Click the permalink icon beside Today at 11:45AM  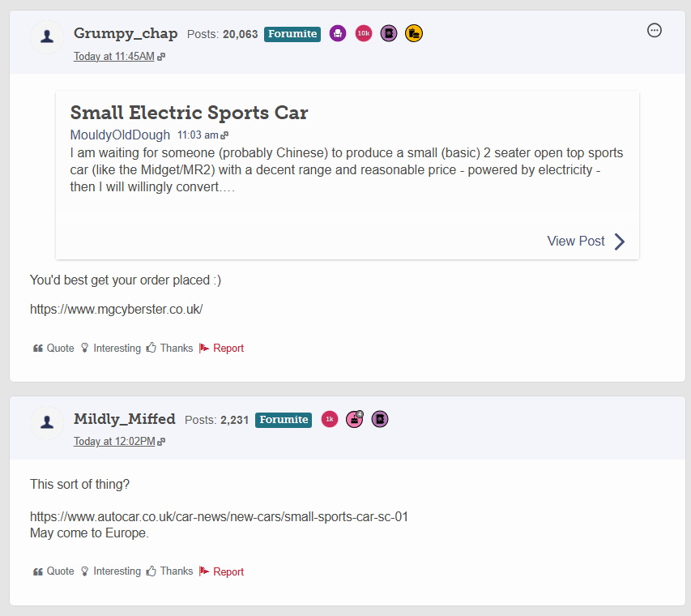pyautogui.click(x=162, y=57)
